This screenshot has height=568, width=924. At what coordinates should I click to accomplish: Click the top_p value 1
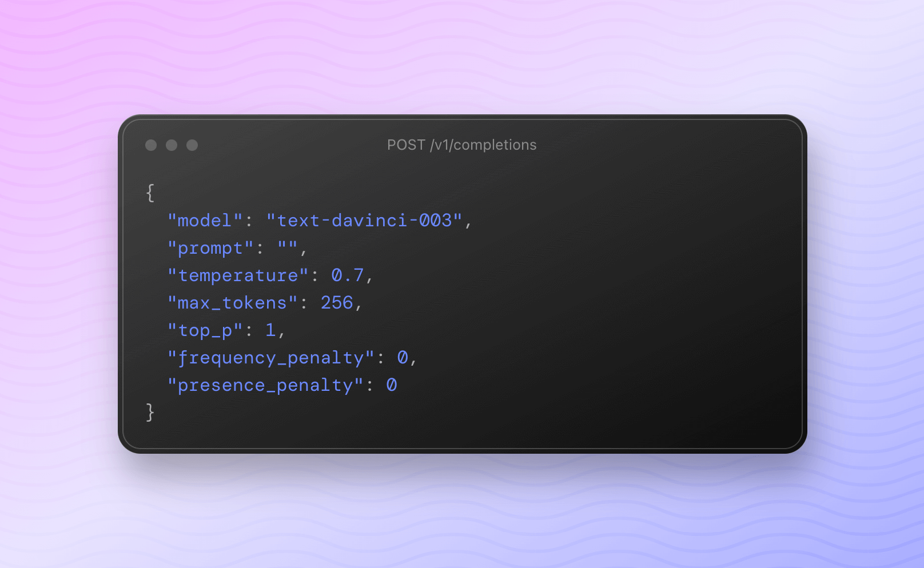click(x=270, y=330)
